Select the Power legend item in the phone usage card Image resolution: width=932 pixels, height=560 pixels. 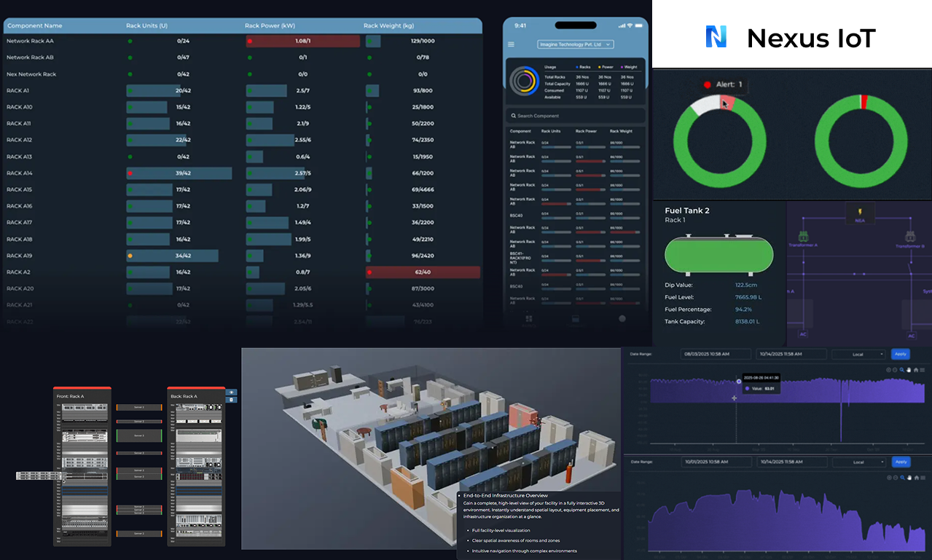[x=606, y=67]
